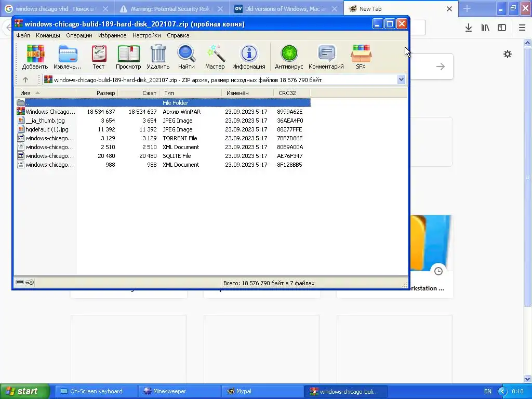Open the Firefox hamburger menu
The image size is (532, 399).
click(522, 28)
